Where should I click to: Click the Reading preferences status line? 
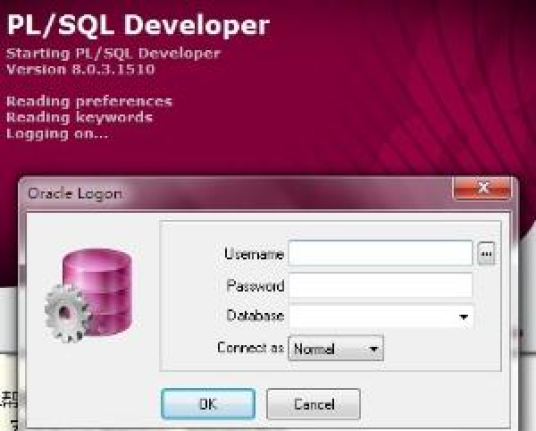pos(89,102)
